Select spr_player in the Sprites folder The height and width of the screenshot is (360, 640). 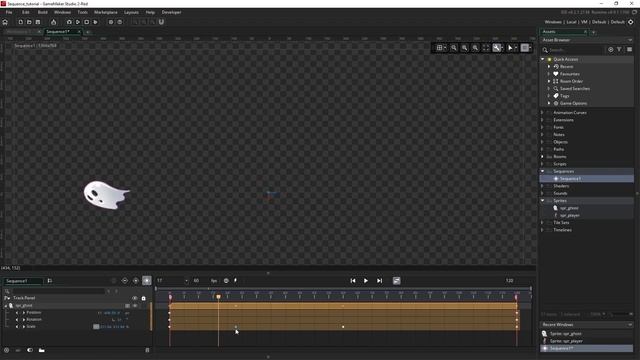(x=569, y=216)
